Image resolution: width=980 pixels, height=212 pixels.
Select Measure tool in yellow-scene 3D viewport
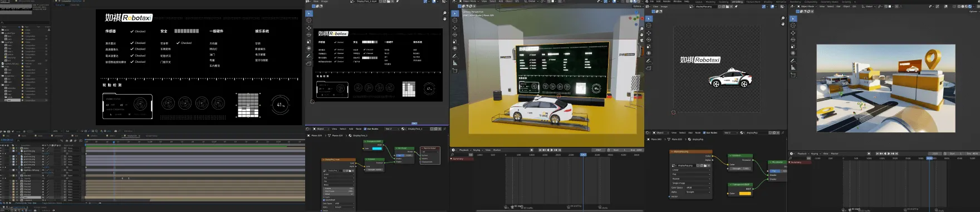tap(455, 63)
